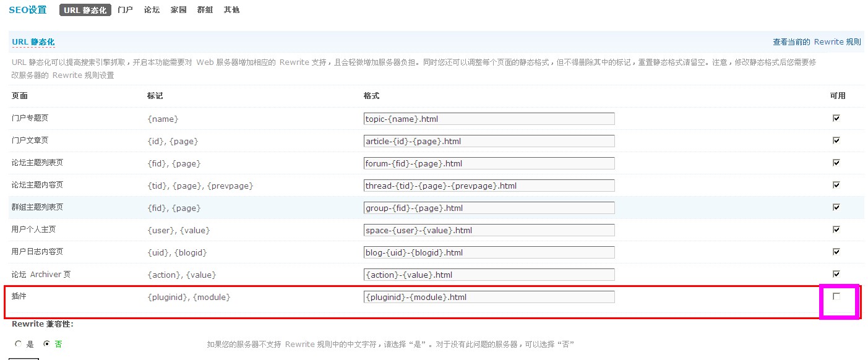The height and width of the screenshot is (360, 868).
Task: Uncheck 可用 for 门户文章页 row
Action: (x=836, y=140)
